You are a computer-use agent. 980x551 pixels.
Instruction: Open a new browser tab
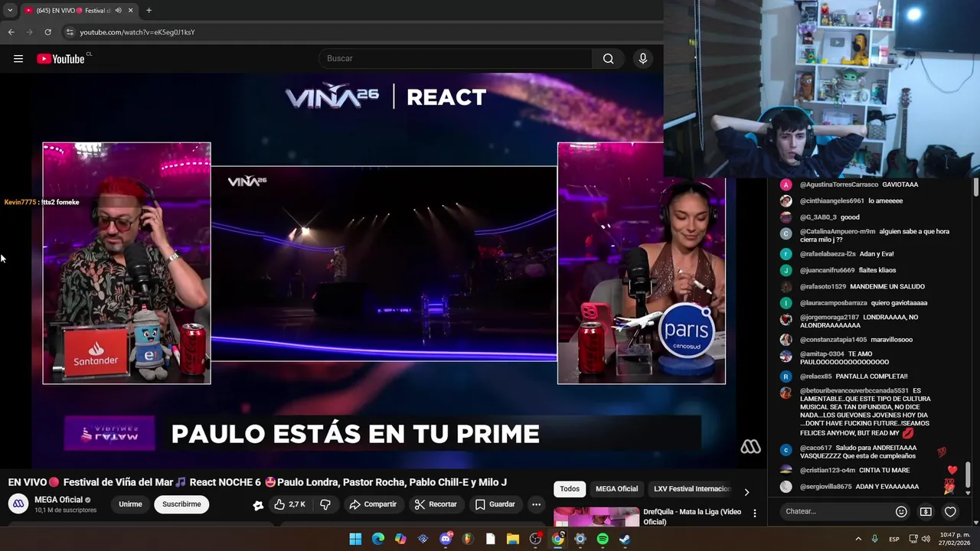tap(149, 11)
